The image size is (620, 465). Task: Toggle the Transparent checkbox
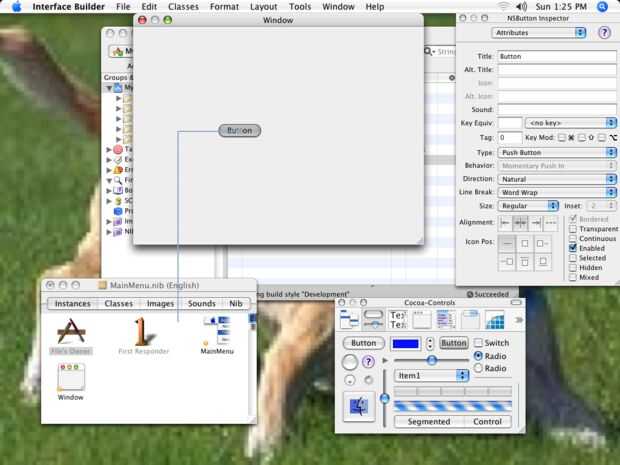(573, 229)
